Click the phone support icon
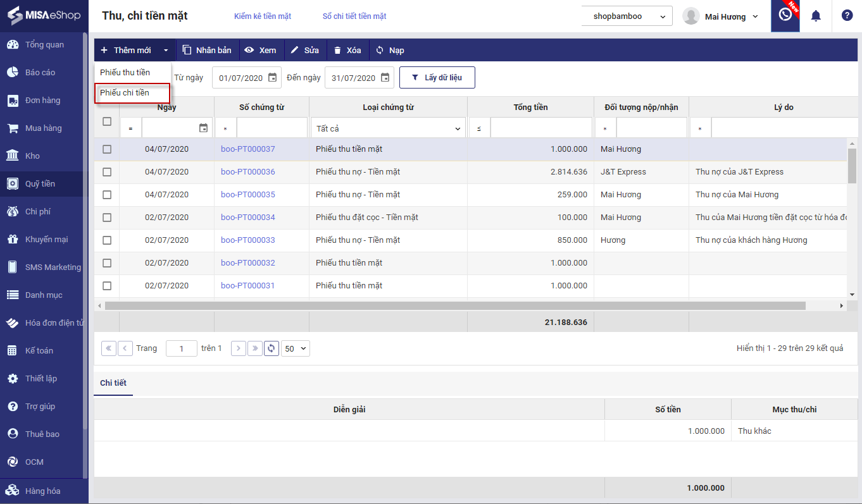Image resolution: width=862 pixels, height=504 pixels. pos(785,15)
